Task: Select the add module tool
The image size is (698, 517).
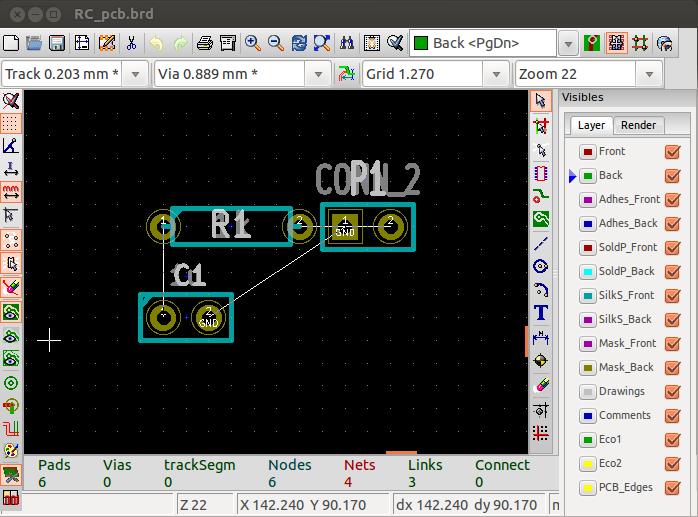Action: [541, 172]
